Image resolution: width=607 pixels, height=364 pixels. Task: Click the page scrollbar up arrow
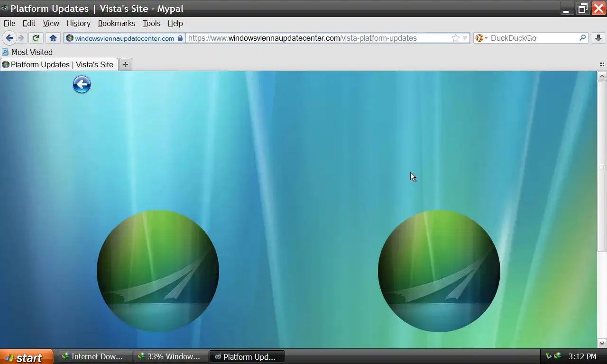pyautogui.click(x=602, y=76)
